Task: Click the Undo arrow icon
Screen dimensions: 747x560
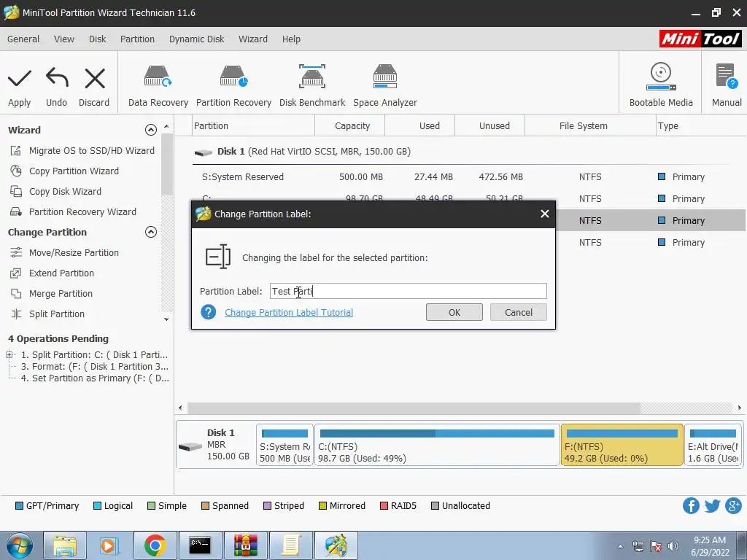Action: click(x=57, y=77)
